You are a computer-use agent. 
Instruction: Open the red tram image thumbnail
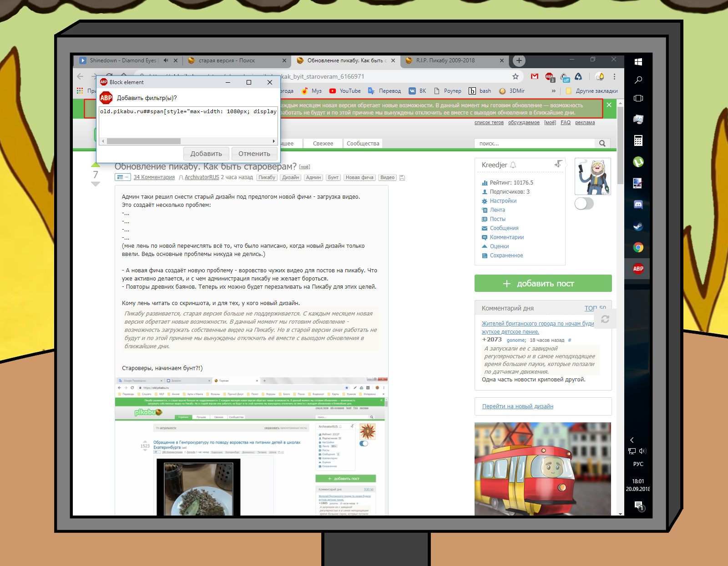tap(543, 469)
